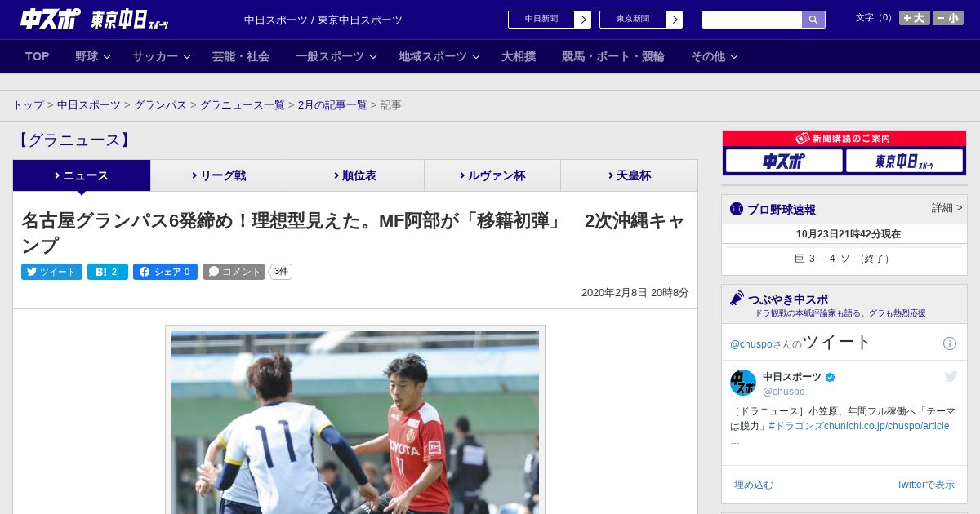This screenshot has height=514, width=980.
Task: Click the search magnifier button
Action: pos(813,20)
